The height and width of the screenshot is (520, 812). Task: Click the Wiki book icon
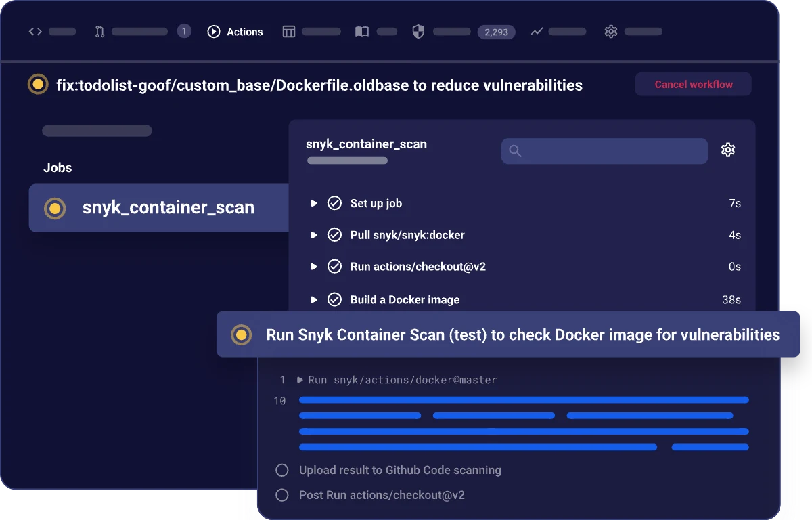362,31
